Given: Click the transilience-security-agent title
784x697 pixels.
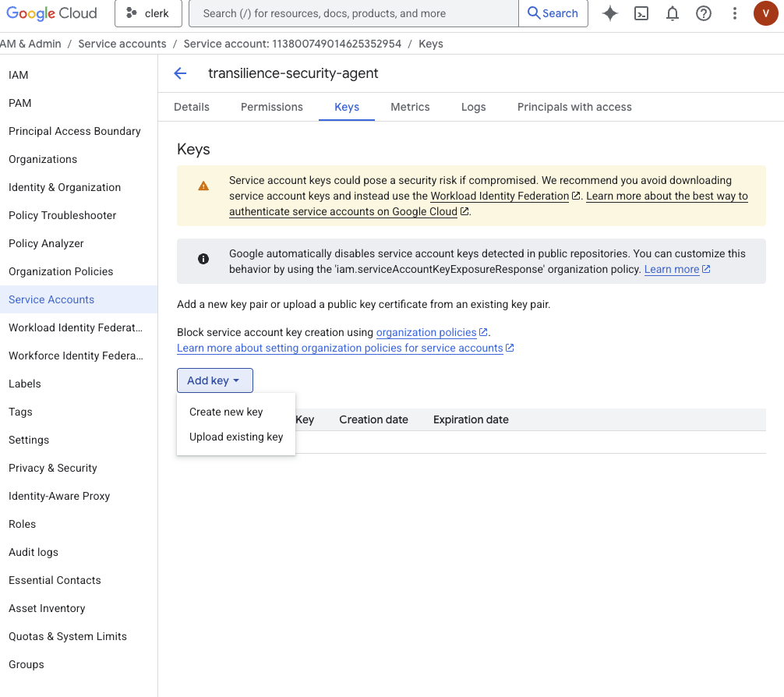Looking at the screenshot, I should [293, 73].
